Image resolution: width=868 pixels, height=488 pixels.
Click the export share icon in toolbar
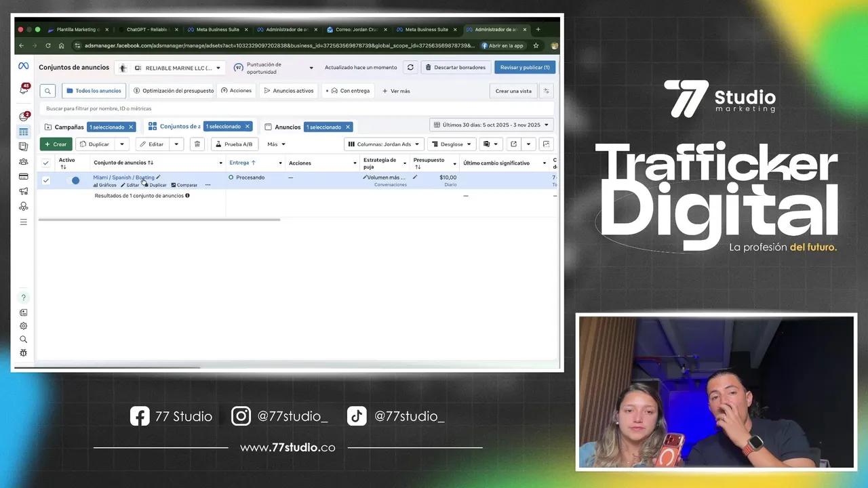coord(513,144)
